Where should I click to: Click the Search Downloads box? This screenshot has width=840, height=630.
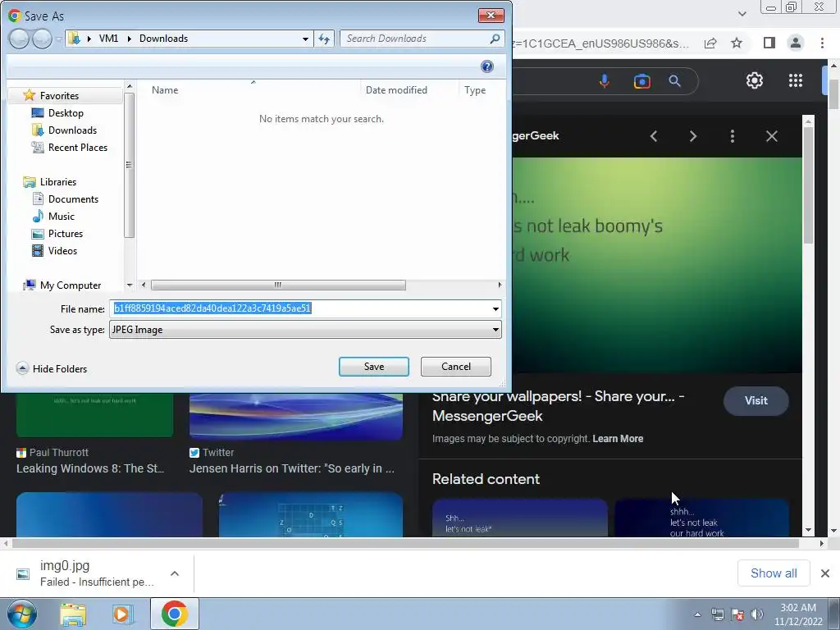[415, 39]
